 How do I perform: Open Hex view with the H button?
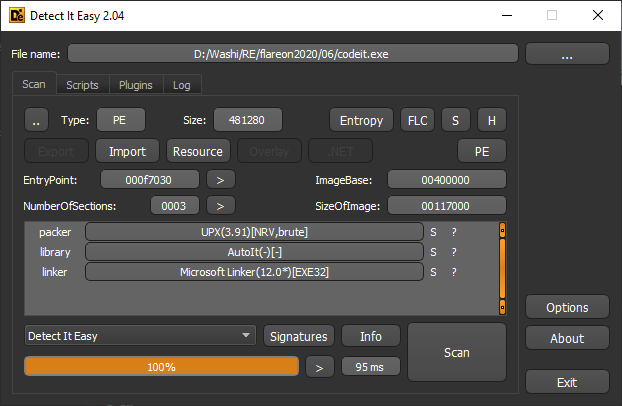point(491,120)
